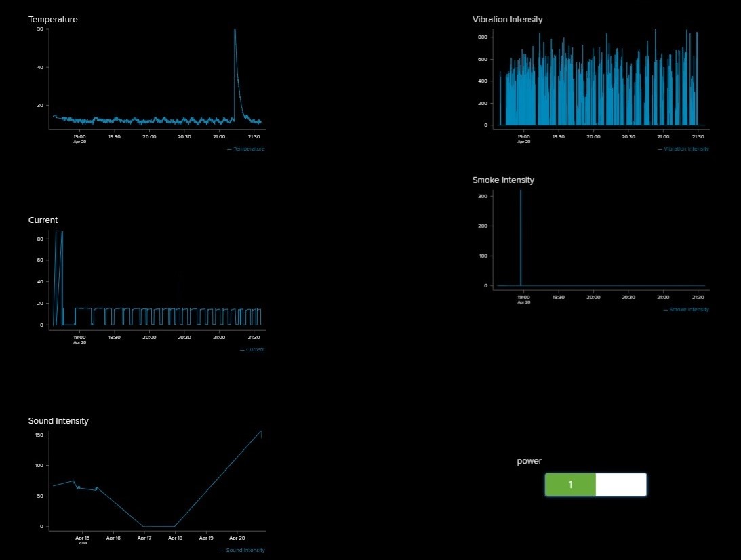Click the 20:00 tick on Temperature axis
The width and height of the screenshot is (741, 560).
[149, 136]
